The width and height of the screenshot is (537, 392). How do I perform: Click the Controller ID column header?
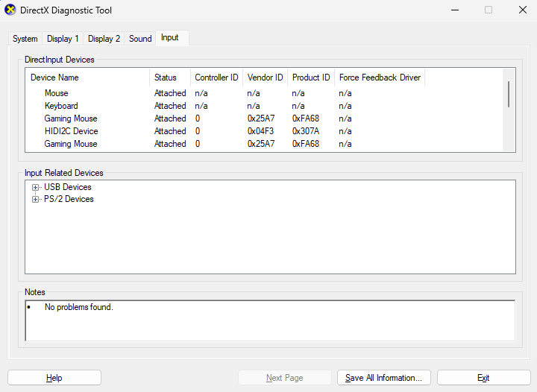(216, 78)
